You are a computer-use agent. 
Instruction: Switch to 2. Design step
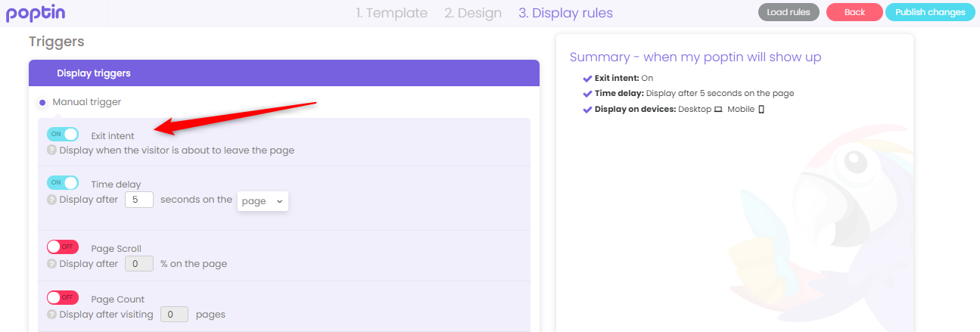pyautogui.click(x=473, y=13)
